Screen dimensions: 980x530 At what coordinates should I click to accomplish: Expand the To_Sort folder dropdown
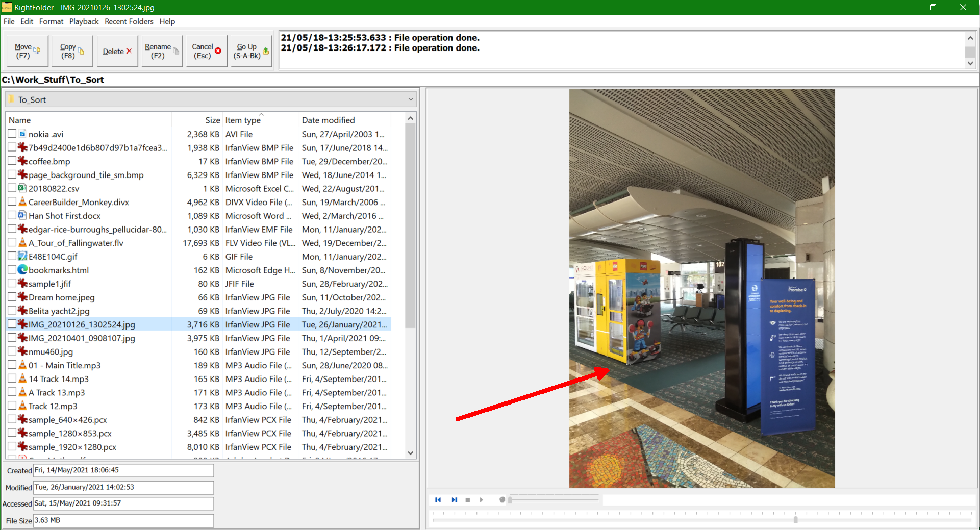pos(411,99)
